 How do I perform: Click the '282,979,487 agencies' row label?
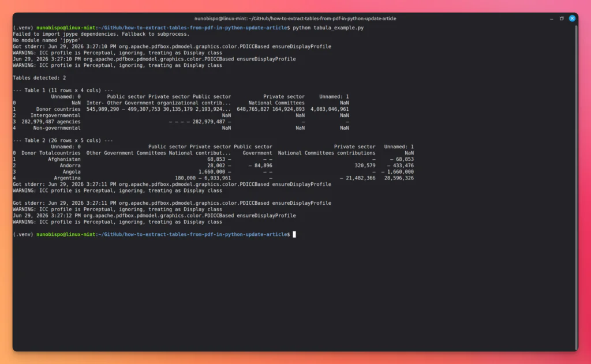click(51, 122)
